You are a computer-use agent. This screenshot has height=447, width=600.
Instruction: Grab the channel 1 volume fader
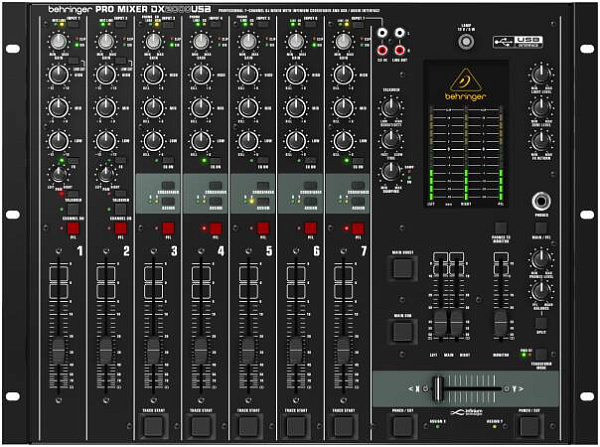(x=59, y=350)
